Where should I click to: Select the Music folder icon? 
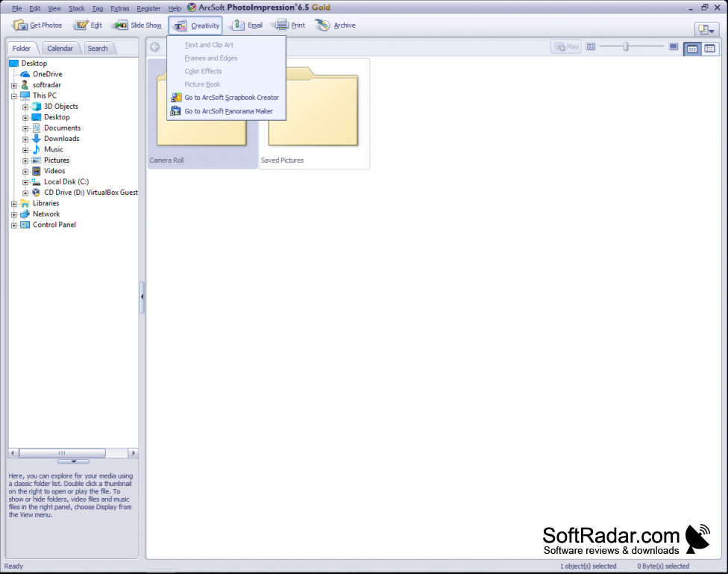pos(37,149)
